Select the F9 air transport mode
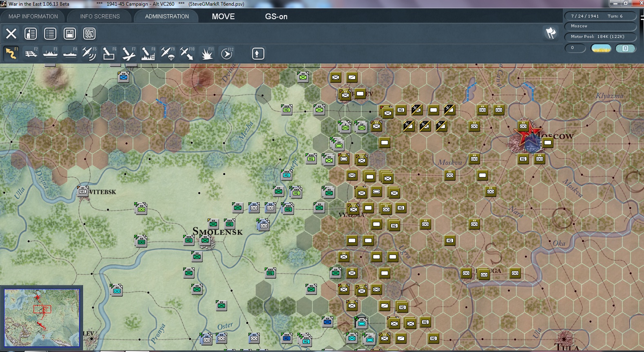644x352 pixels. click(168, 53)
